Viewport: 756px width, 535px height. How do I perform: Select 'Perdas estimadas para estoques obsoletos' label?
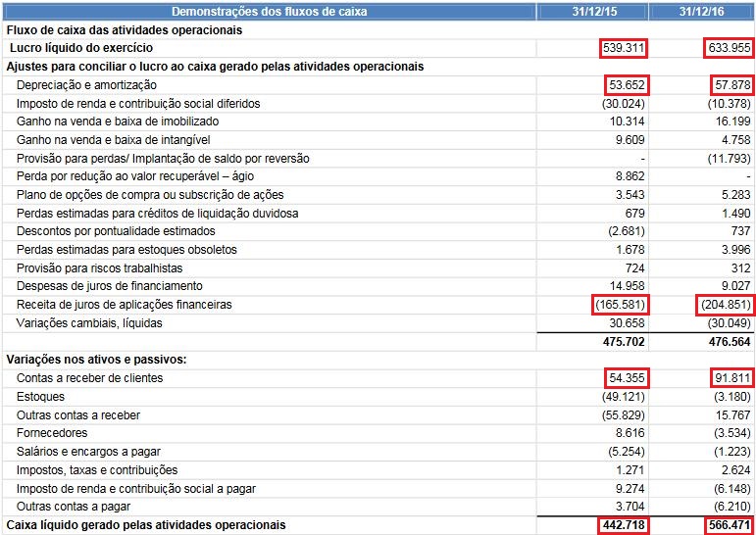pos(126,250)
